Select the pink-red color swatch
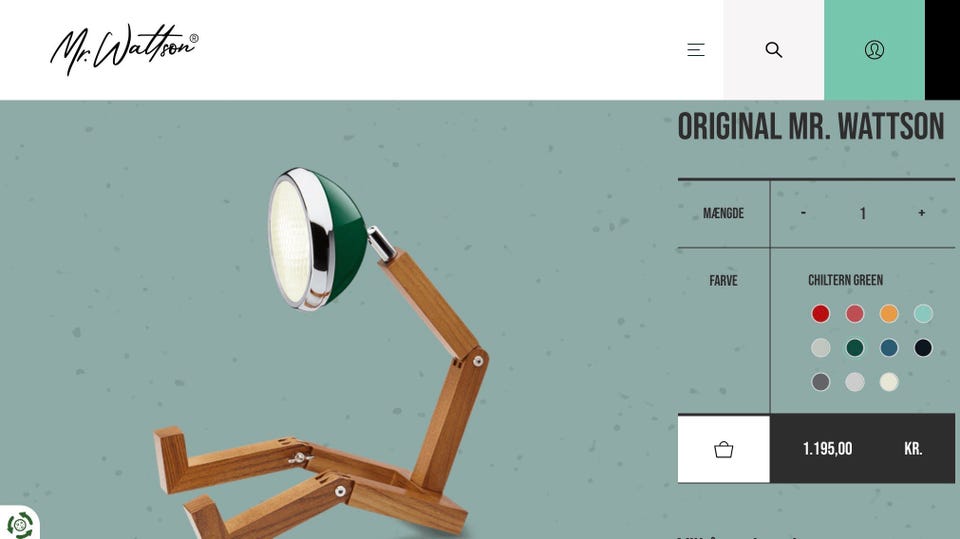 tap(855, 314)
